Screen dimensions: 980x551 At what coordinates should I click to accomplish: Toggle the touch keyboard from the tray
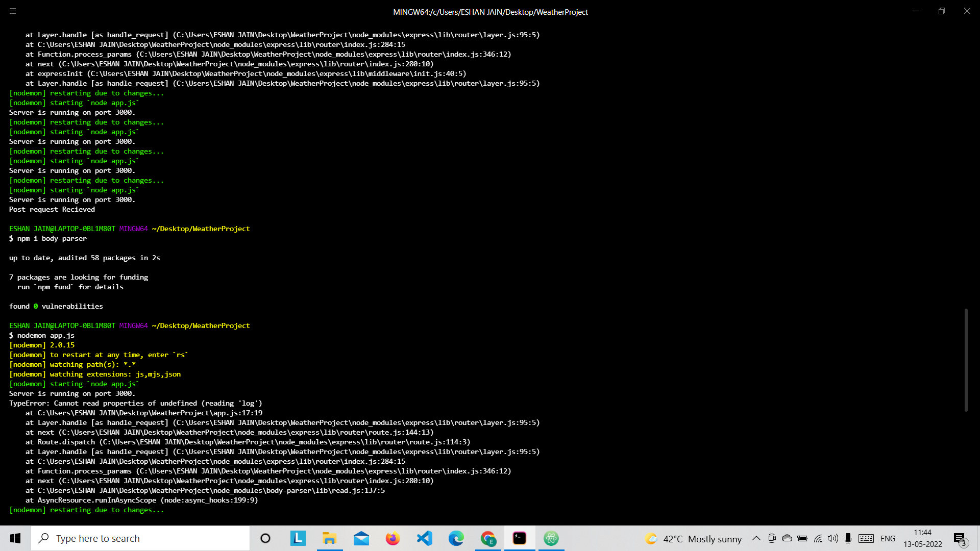click(866, 538)
